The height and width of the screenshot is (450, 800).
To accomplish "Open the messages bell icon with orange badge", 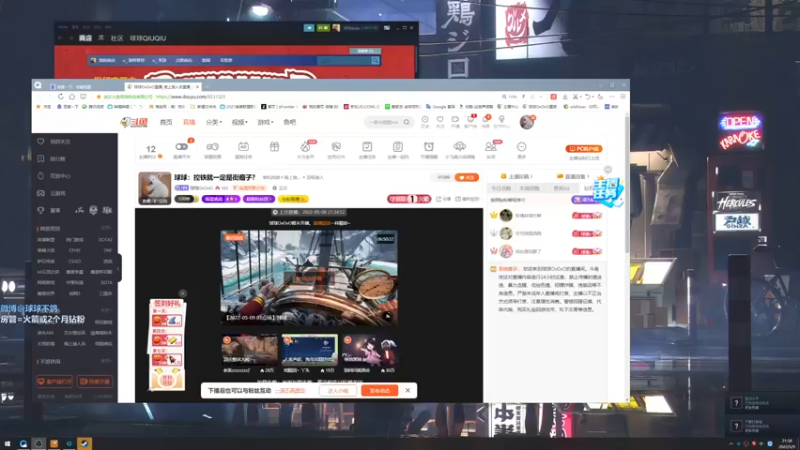I will pyautogui.click(x=486, y=119).
